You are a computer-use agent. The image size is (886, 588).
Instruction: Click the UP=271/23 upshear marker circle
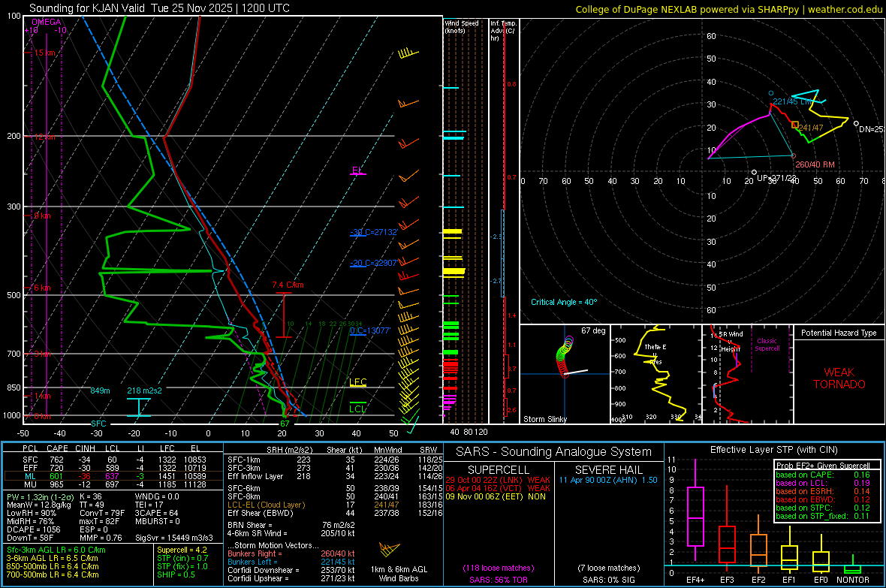(x=755, y=173)
